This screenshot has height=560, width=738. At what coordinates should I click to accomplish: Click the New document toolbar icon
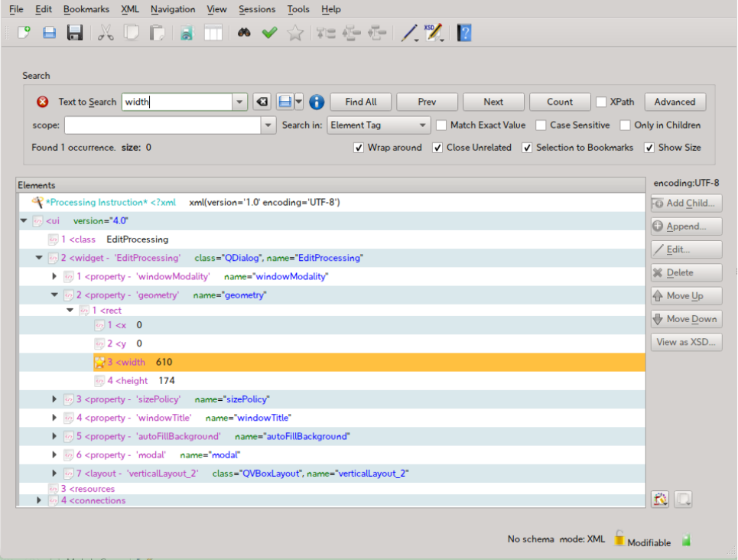click(24, 33)
